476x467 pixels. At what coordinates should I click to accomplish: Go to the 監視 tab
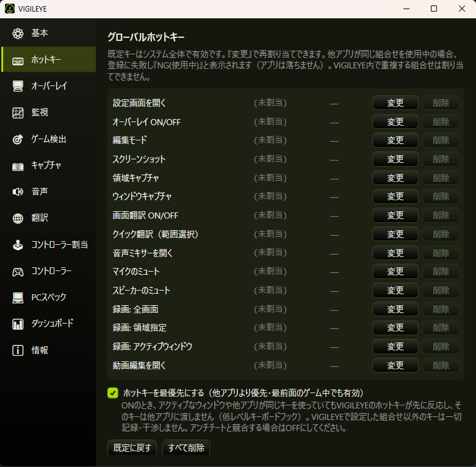[49, 112]
